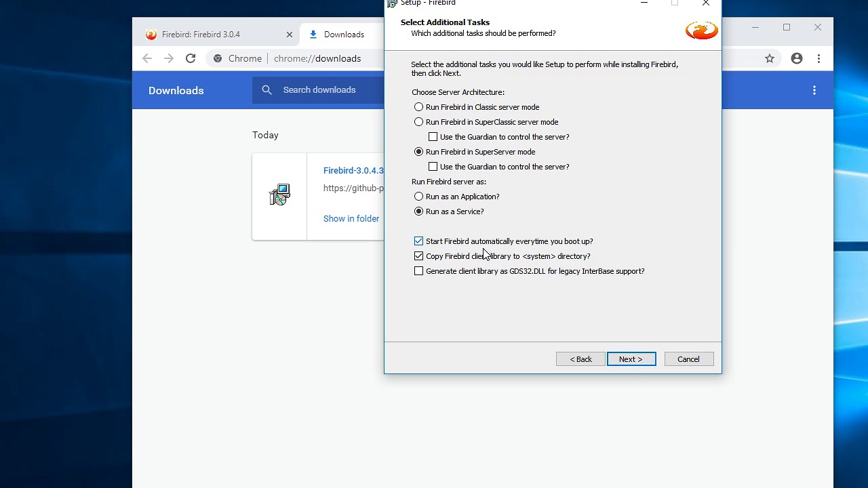Click the Downloads page heading
The image size is (868, 488).
click(176, 90)
